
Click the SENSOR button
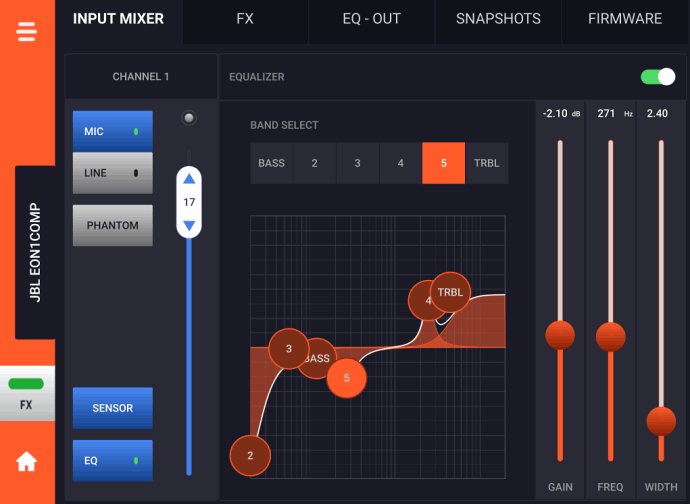click(x=112, y=408)
